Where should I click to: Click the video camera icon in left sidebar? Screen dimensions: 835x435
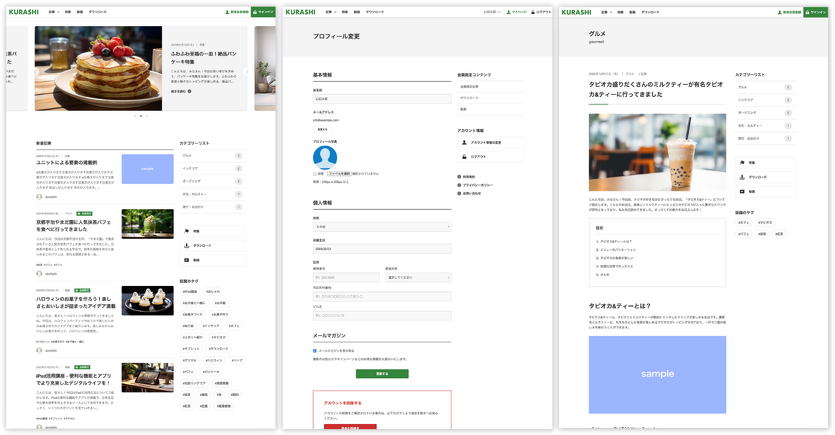(x=186, y=260)
